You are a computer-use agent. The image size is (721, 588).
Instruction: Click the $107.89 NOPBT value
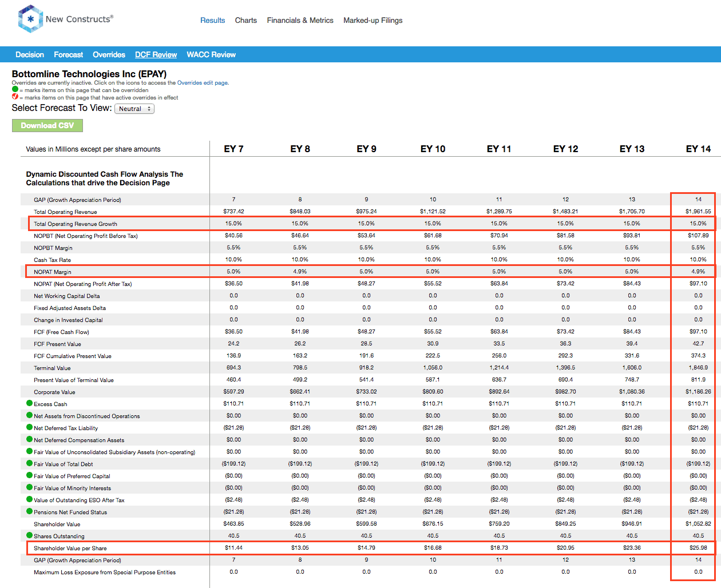pyautogui.click(x=698, y=236)
